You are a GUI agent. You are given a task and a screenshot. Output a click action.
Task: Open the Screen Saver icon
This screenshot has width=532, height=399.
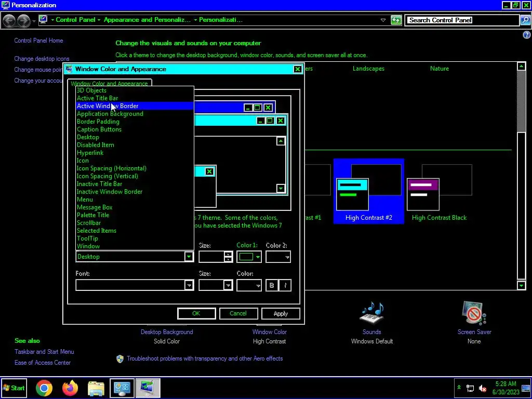tap(474, 313)
